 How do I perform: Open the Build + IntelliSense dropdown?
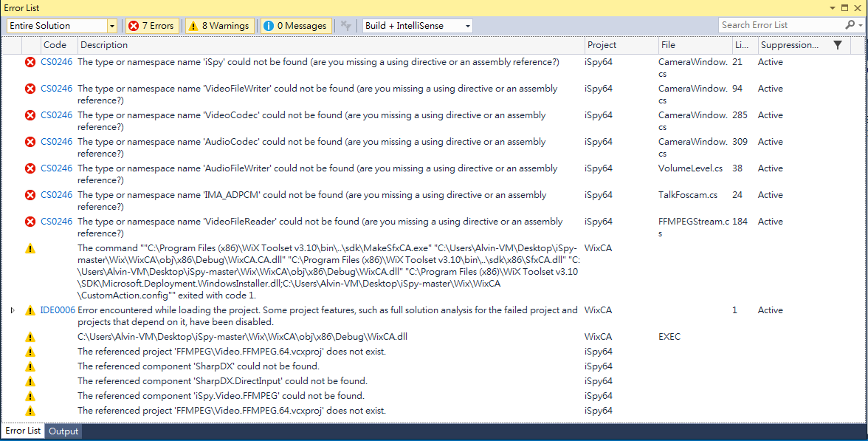[x=418, y=25]
